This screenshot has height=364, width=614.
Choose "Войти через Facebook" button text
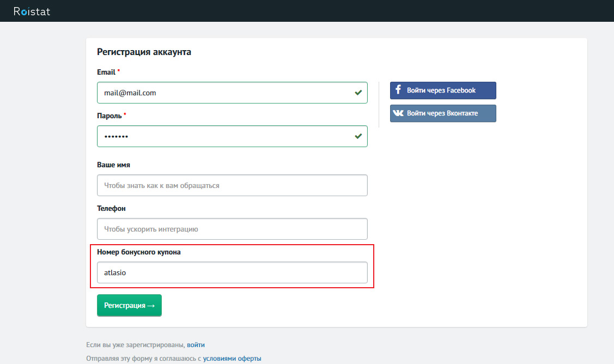[x=441, y=90]
